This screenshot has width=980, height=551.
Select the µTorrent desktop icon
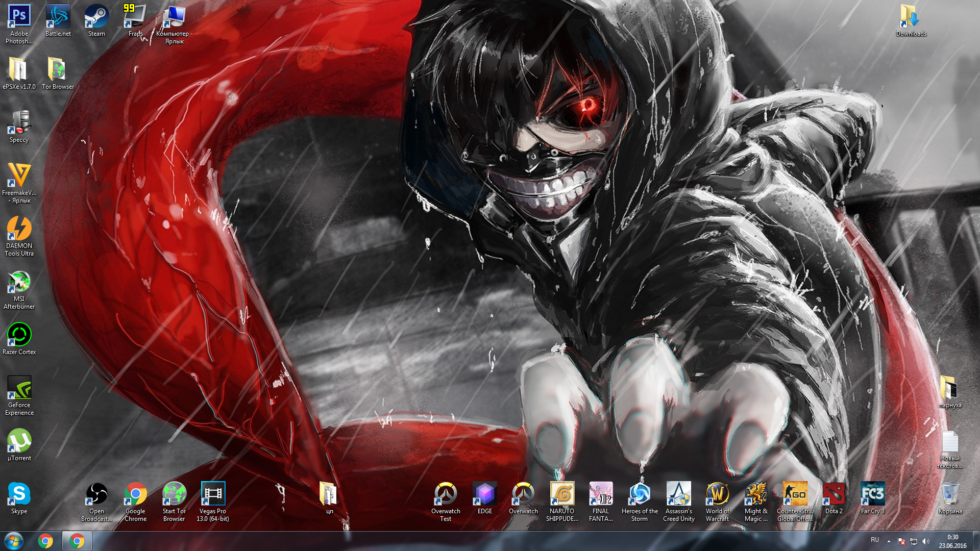pos(19,445)
